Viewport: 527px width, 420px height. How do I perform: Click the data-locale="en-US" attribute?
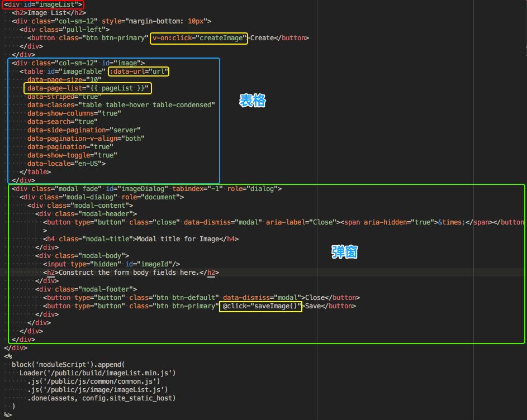(67, 164)
